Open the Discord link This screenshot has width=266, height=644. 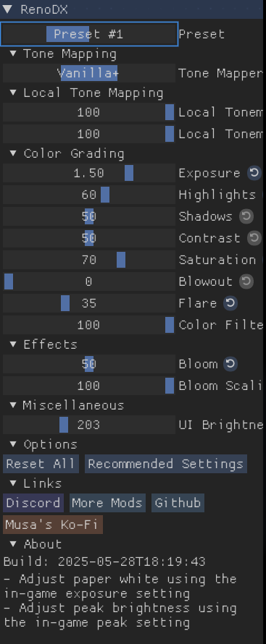coord(33,503)
